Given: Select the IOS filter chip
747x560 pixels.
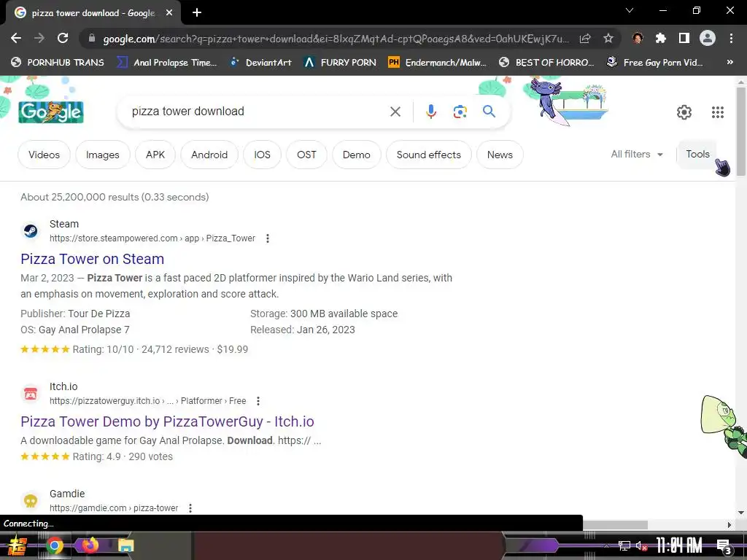Looking at the screenshot, I should click(x=262, y=155).
